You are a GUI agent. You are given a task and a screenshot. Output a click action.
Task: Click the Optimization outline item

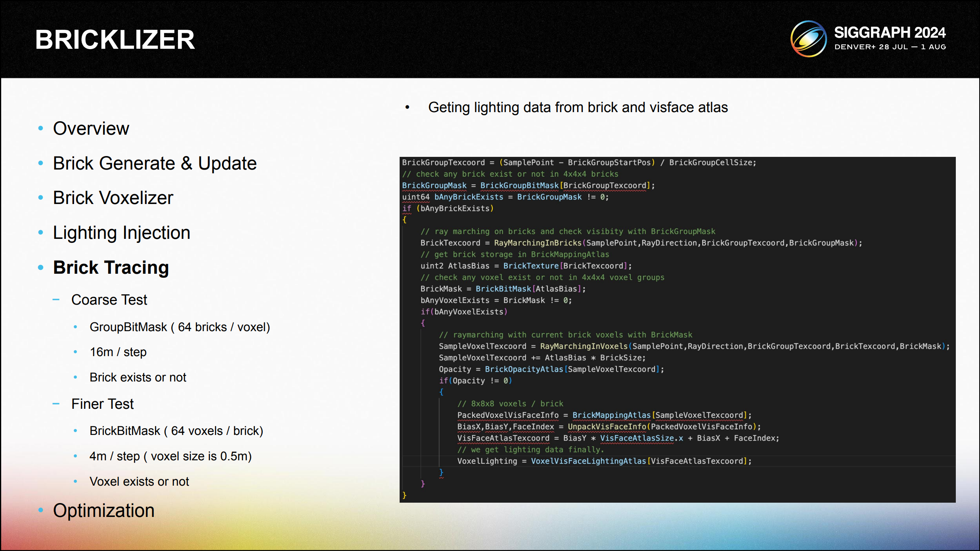point(103,511)
